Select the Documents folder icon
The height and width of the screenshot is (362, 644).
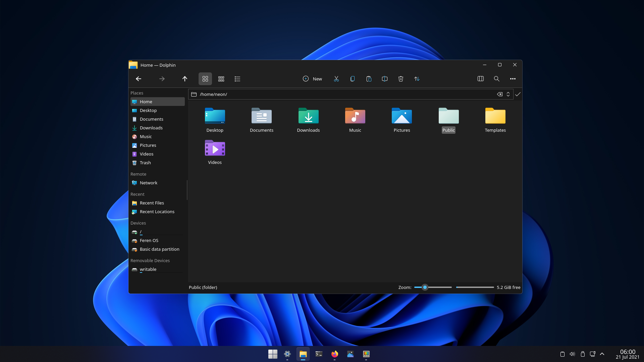click(262, 116)
